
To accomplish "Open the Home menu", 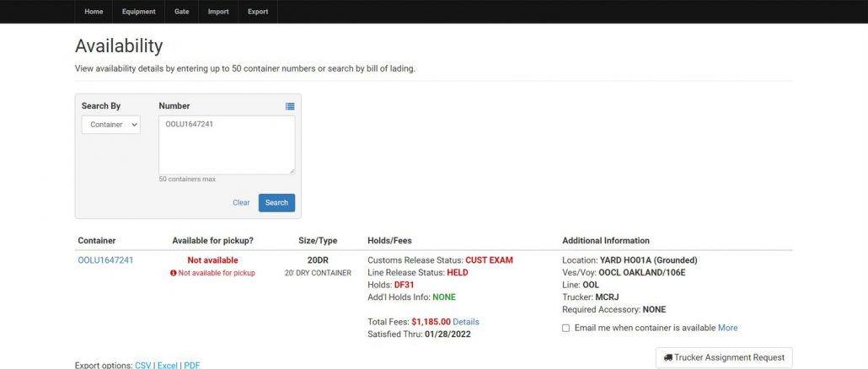I will tap(94, 12).
